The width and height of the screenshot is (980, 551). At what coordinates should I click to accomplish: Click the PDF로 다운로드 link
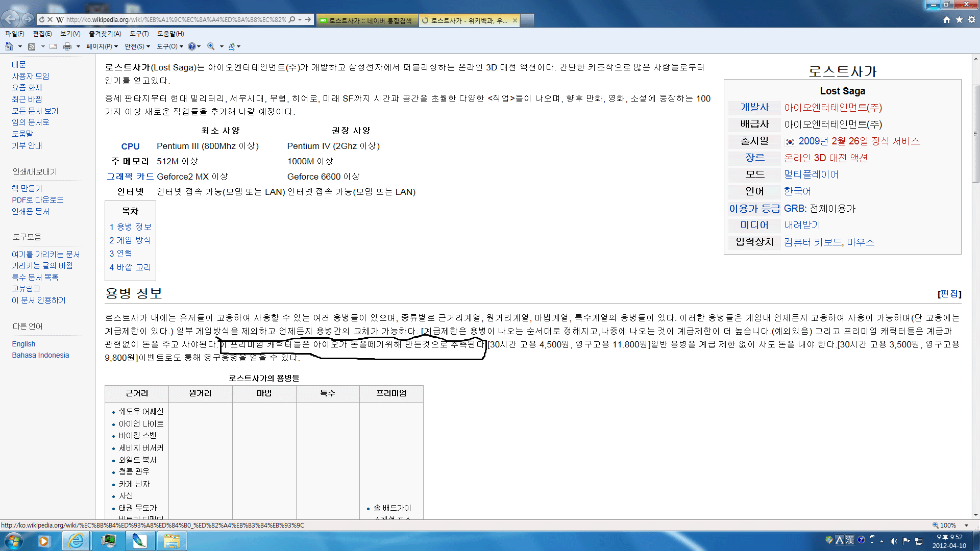coord(38,200)
